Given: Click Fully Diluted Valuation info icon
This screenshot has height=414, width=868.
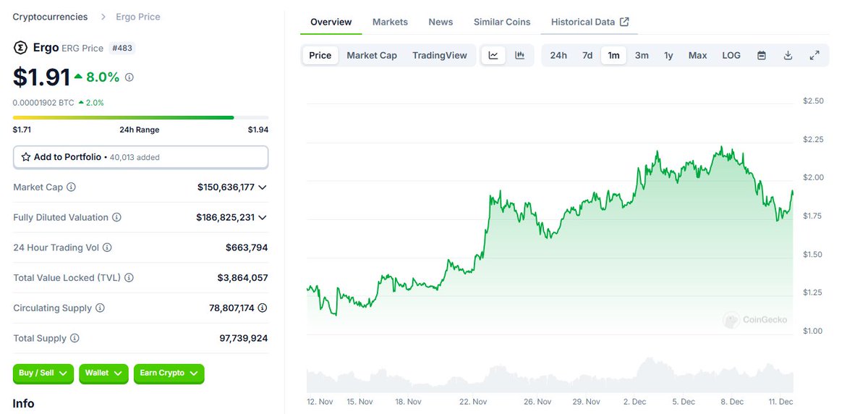Looking at the screenshot, I should [x=116, y=218].
